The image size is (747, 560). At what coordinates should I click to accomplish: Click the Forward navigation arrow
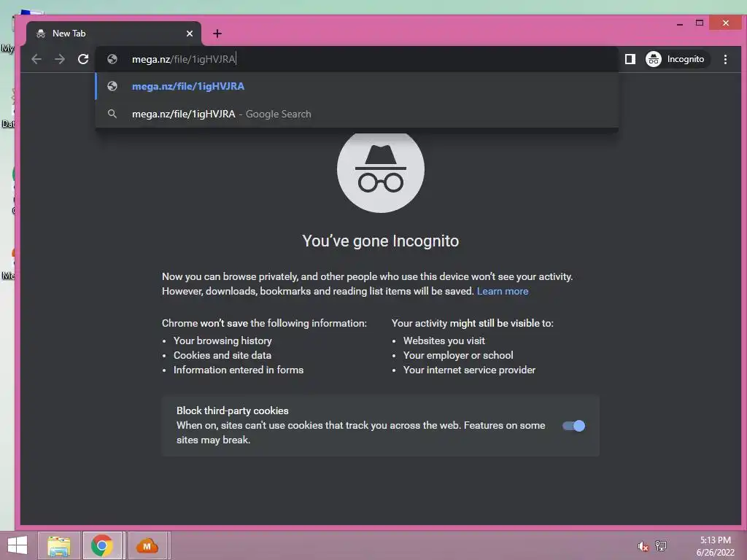click(x=60, y=59)
